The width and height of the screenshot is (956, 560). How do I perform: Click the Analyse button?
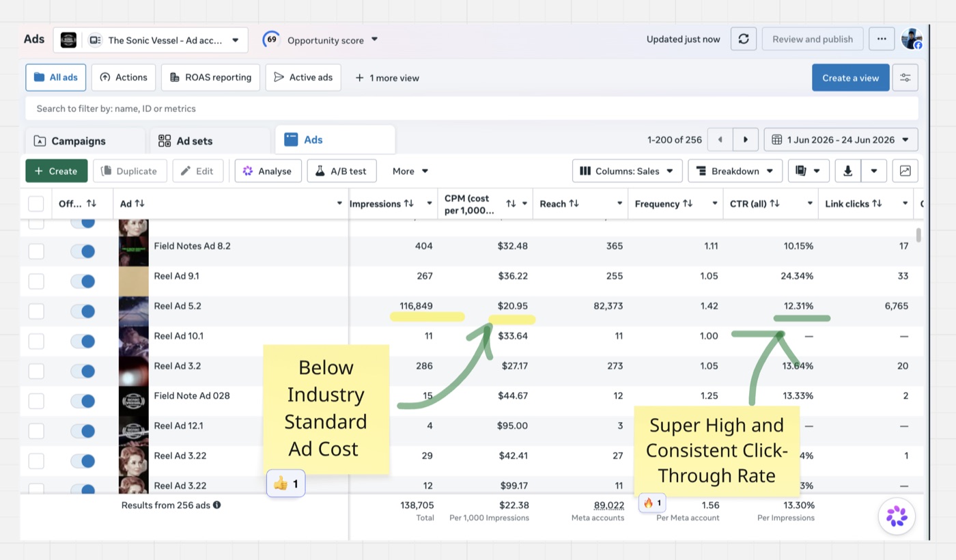click(268, 171)
